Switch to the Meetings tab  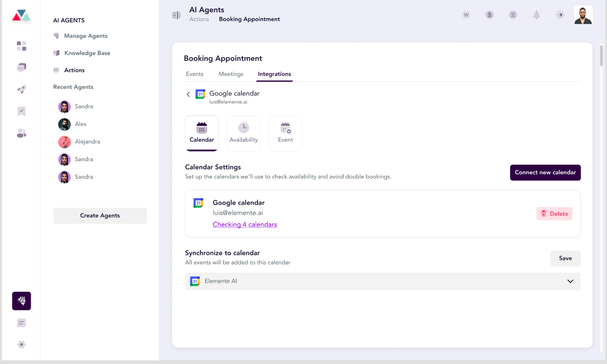[x=231, y=74]
